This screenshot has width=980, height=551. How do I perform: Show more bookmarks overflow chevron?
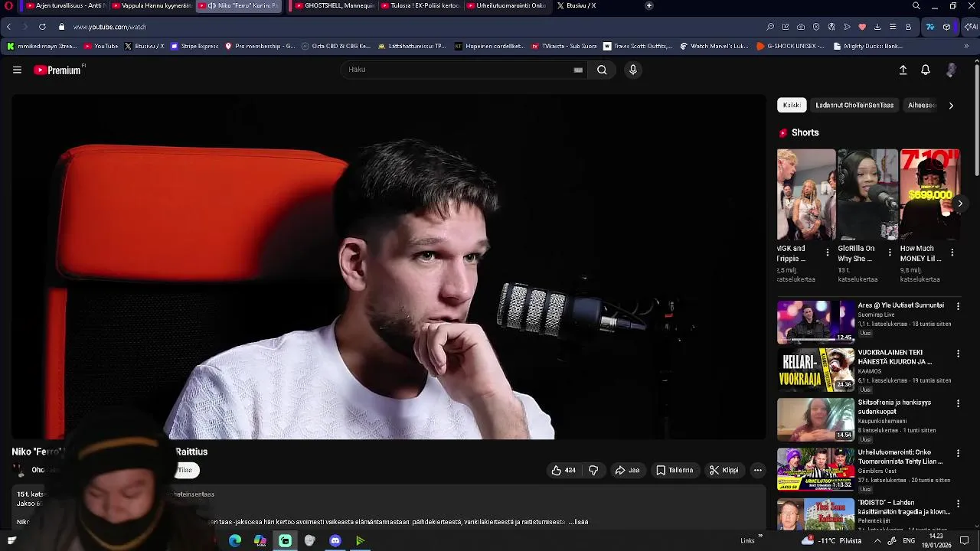point(966,46)
